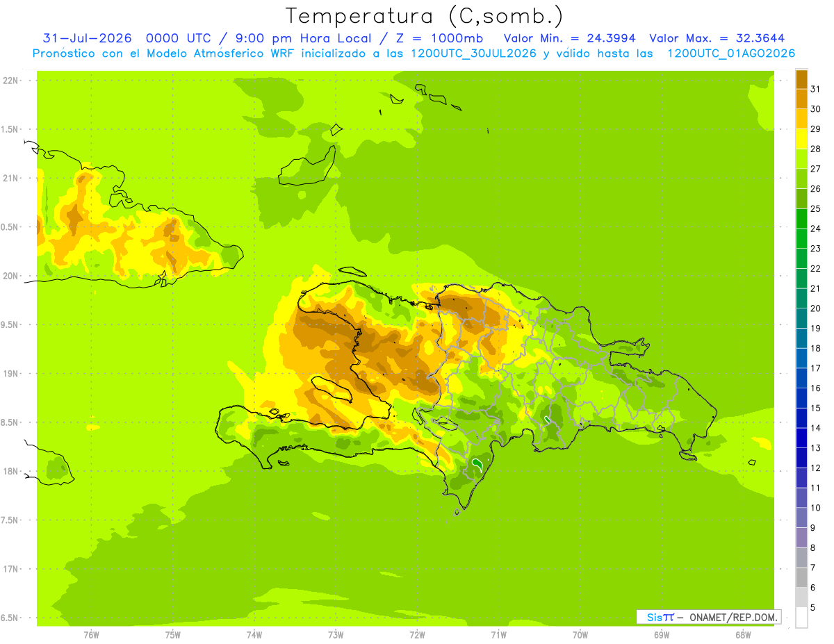Screen dimensions: 834x644
Task: Click the "70W" longitude label
Action: click(580, 635)
